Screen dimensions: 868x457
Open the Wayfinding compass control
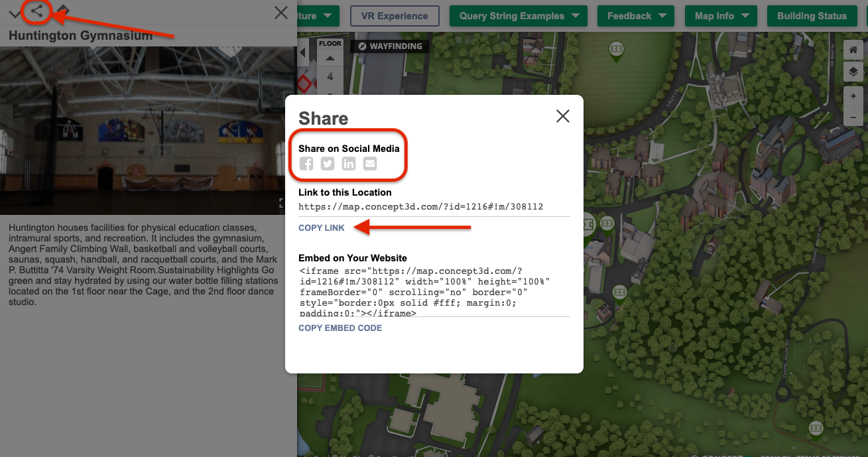(x=362, y=46)
